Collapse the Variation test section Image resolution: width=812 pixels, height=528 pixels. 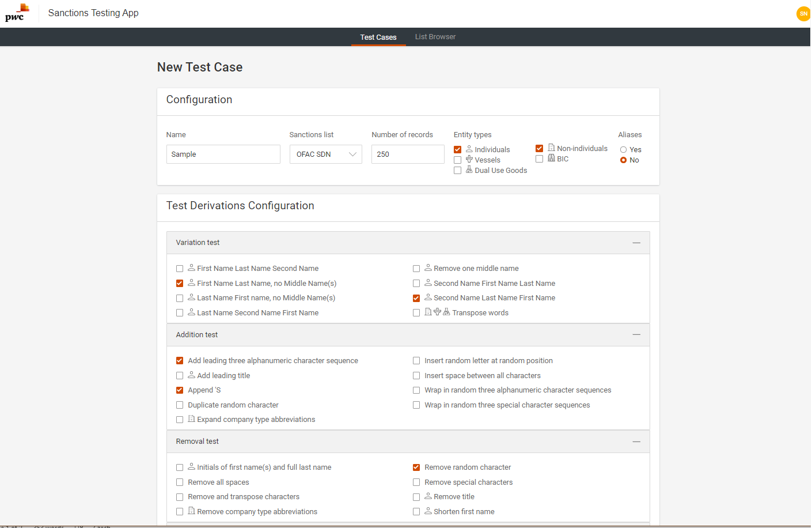point(636,243)
